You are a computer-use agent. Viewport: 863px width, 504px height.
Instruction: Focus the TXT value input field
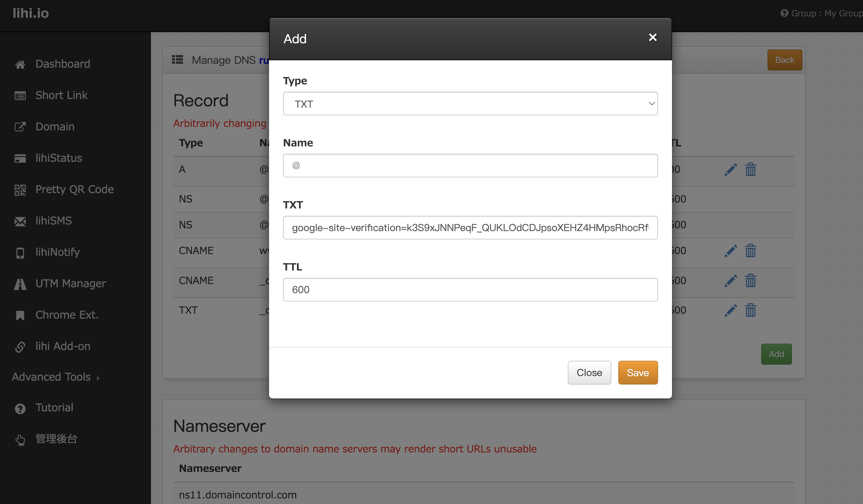tap(470, 228)
